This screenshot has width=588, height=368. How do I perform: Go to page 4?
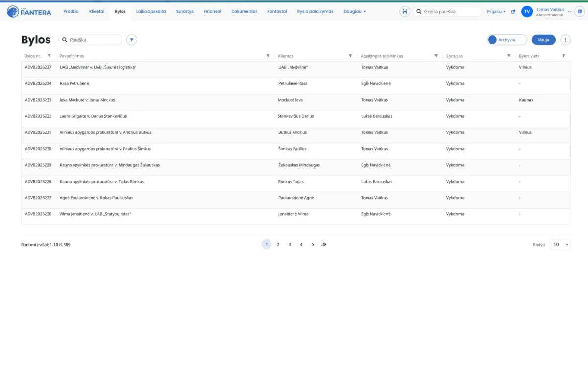coord(301,244)
